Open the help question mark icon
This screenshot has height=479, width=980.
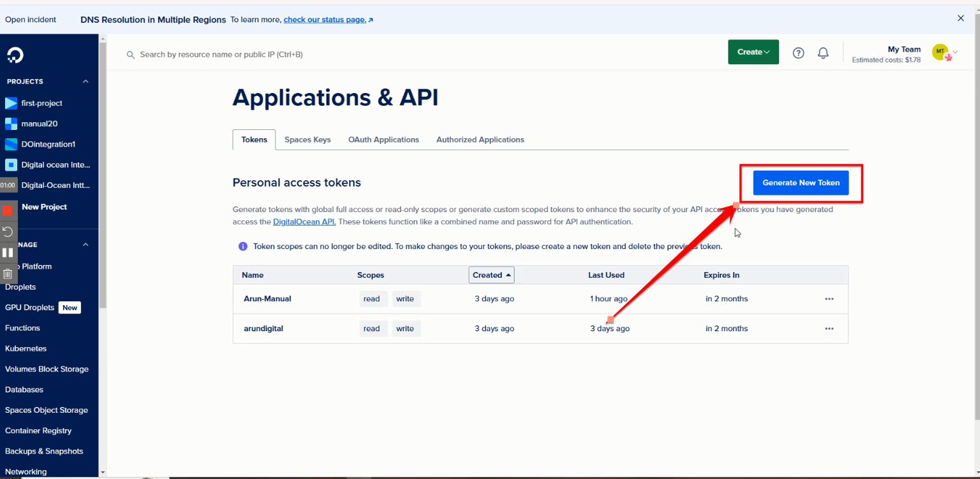pyautogui.click(x=798, y=53)
